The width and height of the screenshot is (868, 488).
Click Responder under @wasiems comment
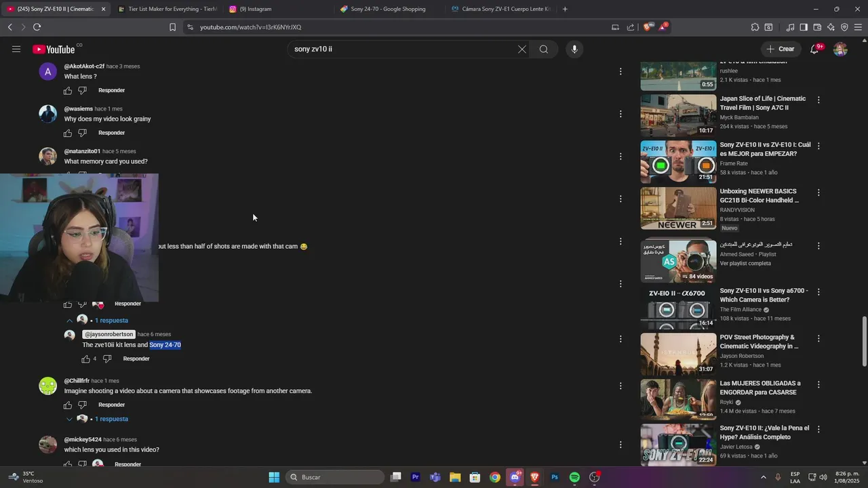(111, 133)
